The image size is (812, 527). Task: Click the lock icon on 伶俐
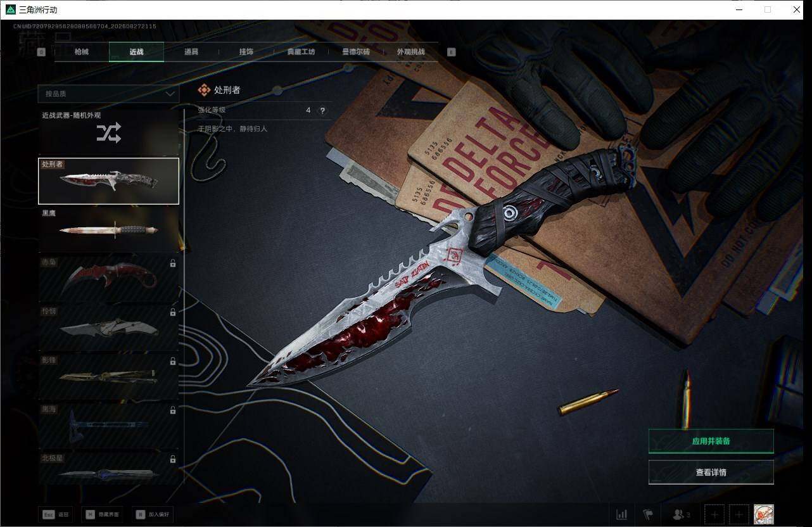point(173,312)
